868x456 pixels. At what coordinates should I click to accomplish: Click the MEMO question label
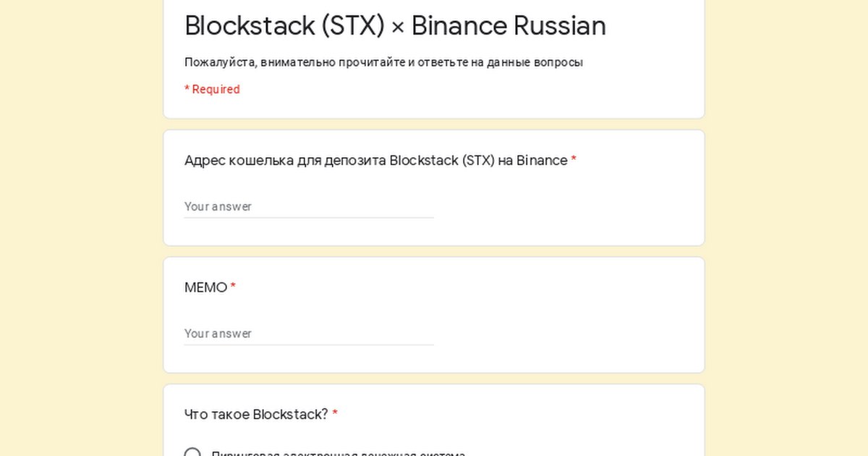(206, 287)
